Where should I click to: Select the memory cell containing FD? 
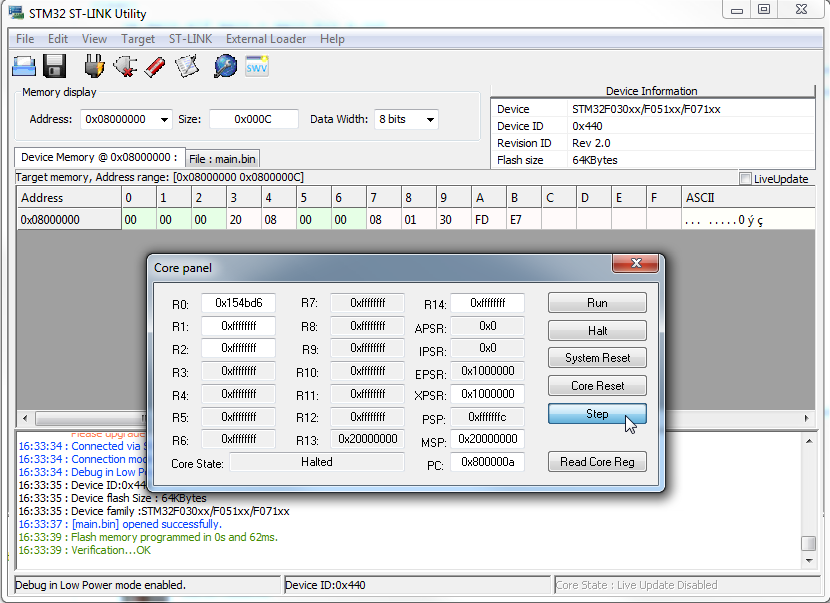click(489, 220)
